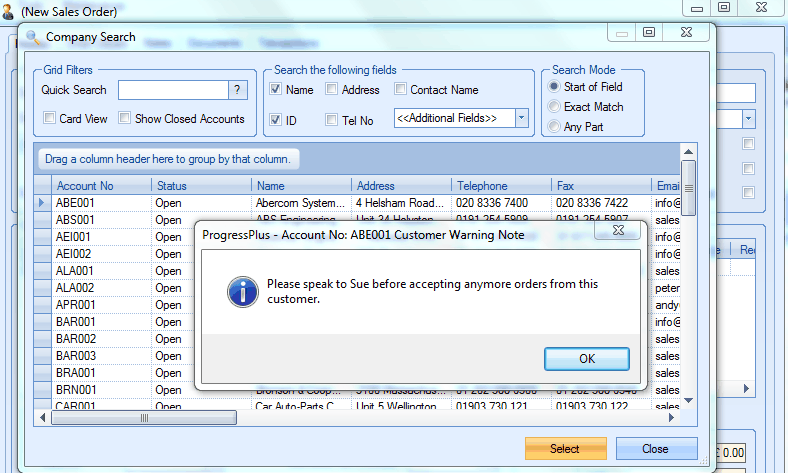Check the Tel No checkbox
The height and width of the screenshot is (473, 788).
[x=331, y=120]
